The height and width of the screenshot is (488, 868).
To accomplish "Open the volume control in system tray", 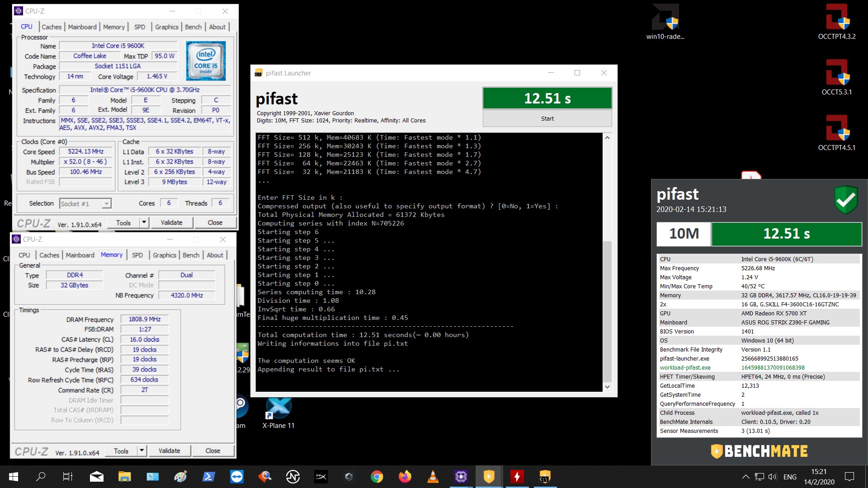I will point(772,477).
